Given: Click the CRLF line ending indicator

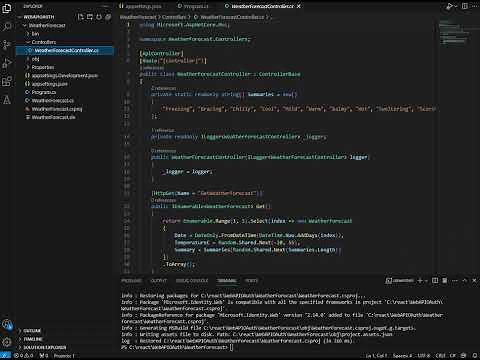Looking at the screenshot, I should coord(440,356).
